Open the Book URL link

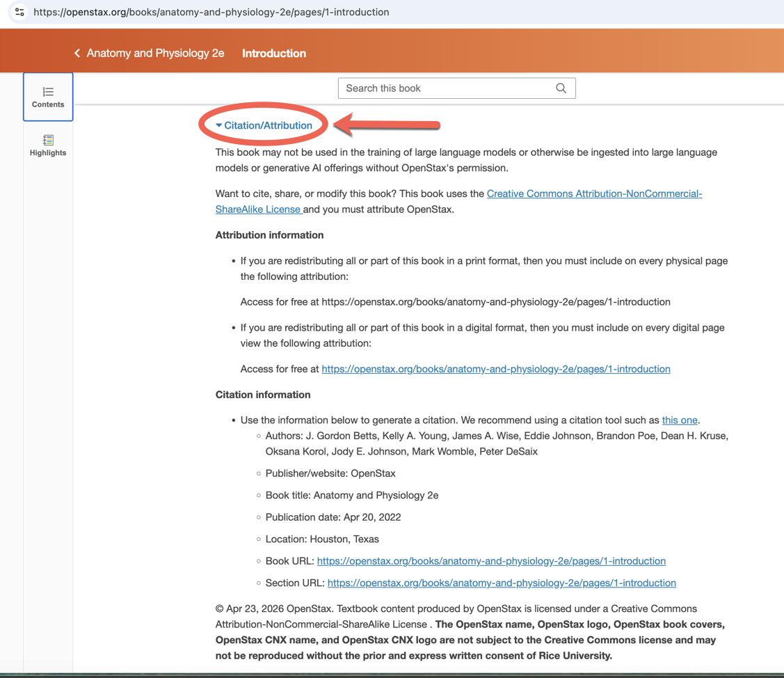(x=492, y=561)
